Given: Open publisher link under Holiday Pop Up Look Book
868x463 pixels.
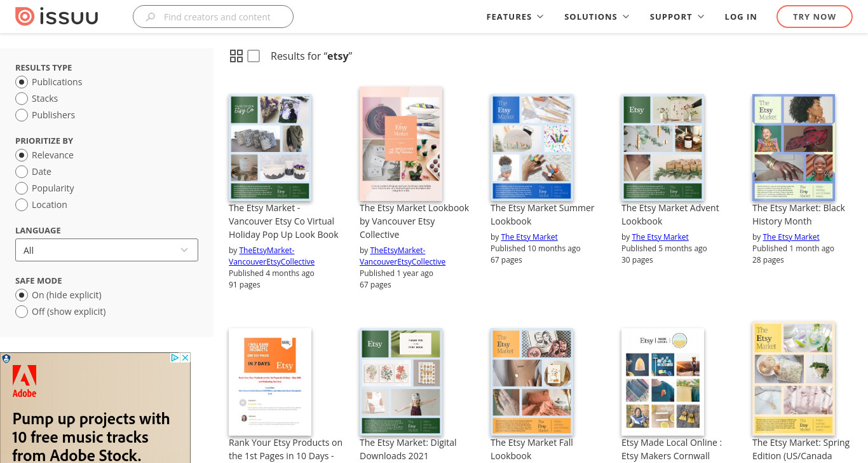Looking at the screenshot, I should 272,256.
